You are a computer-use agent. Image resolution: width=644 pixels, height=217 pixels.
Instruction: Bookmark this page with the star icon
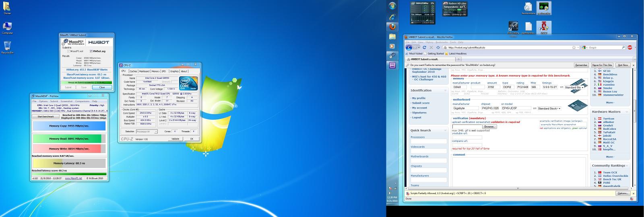click(574, 47)
